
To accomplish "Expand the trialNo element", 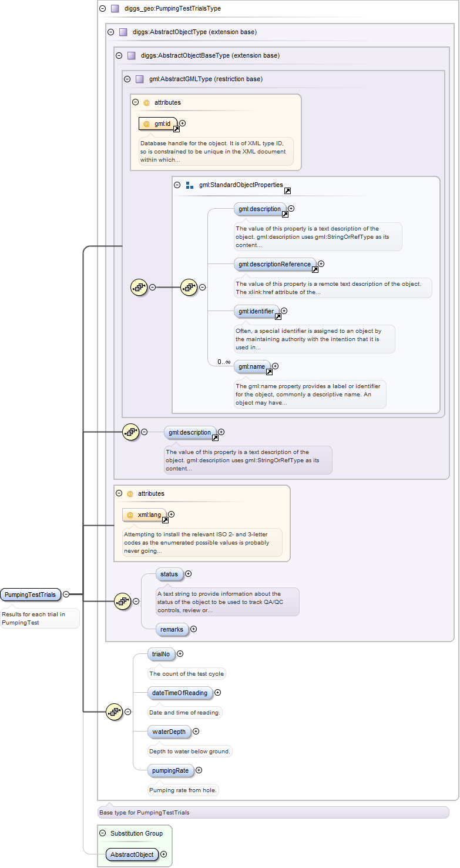I will [180, 653].
